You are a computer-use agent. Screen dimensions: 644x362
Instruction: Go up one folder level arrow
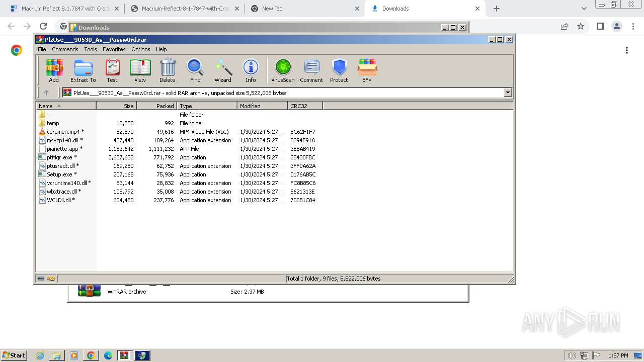click(46, 93)
